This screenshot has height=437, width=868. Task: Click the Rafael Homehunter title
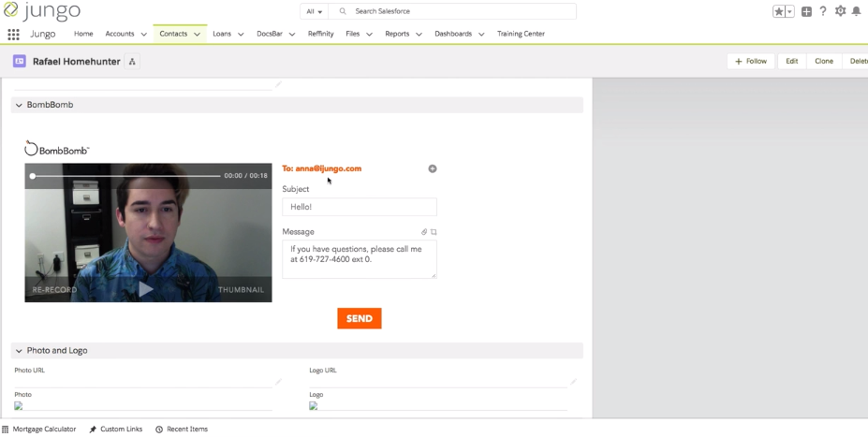click(x=77, y=62)
